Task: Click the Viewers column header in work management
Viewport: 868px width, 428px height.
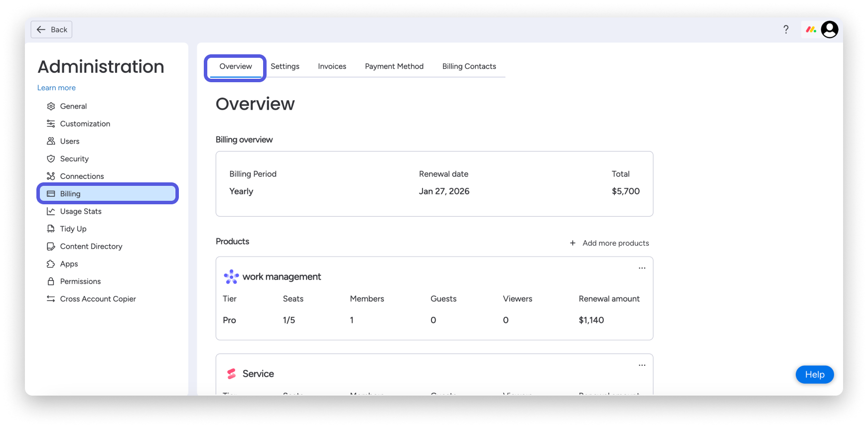Action: coord(517,299)
